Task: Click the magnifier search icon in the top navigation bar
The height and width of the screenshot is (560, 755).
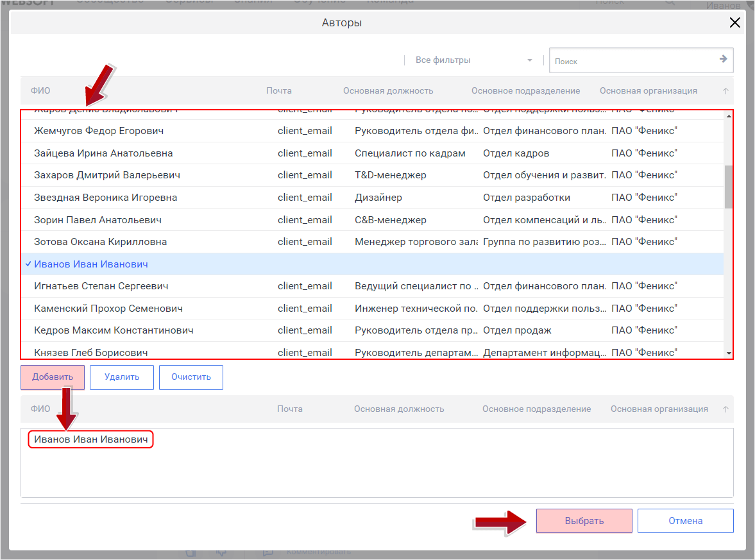Action: (x=671, y=3)
